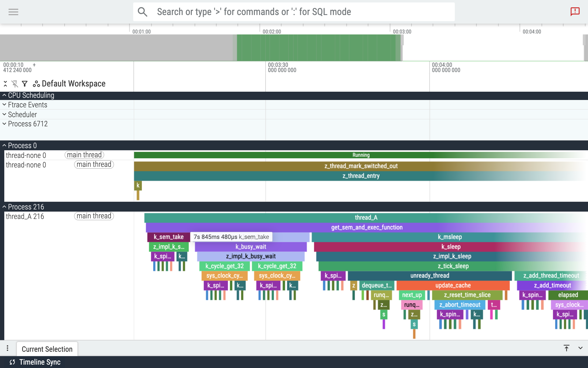Viewport: 588px width, 368px height.
Task: Open the hamburger navigation menu
Action: [13, 12]
